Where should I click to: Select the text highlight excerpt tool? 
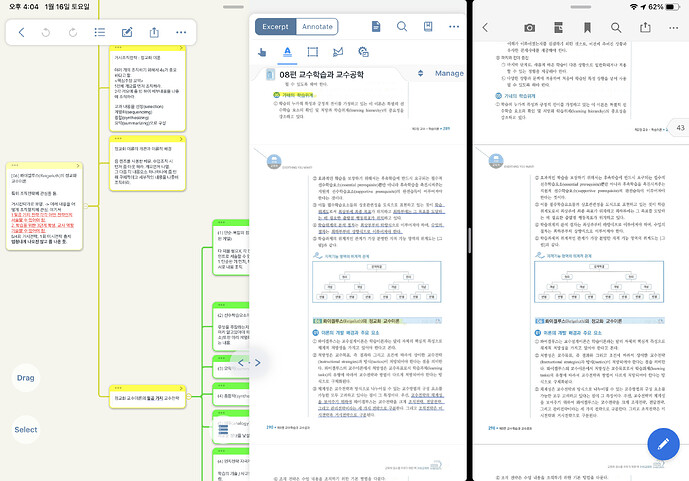pyautogui.click(x=287, y=52)
